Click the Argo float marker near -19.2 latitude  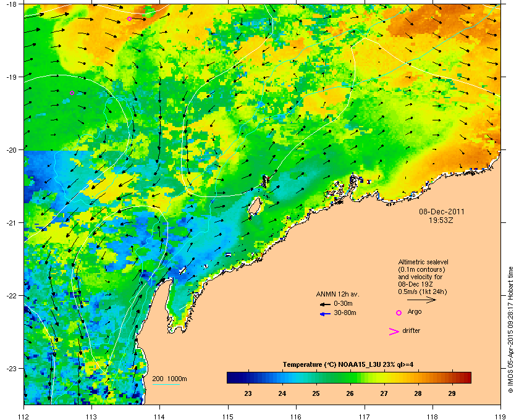pyautogui.click(x=72, y=93)
